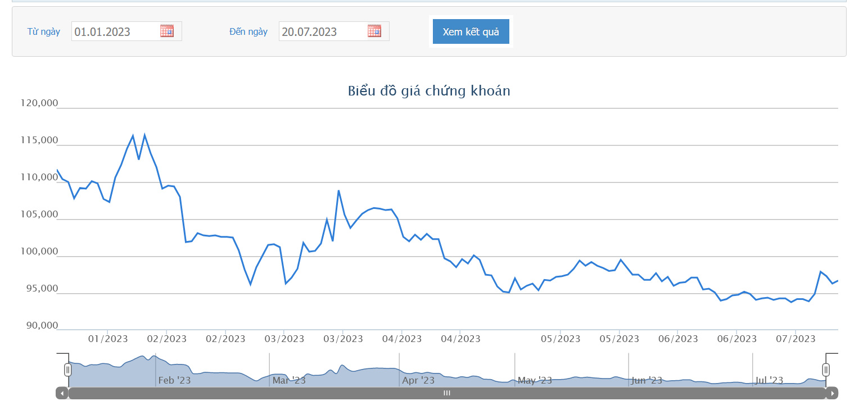Viewport: 868px width, 410px height.
Task: Select Jun '23 in the chart navigator
Action: click(648, 380)
